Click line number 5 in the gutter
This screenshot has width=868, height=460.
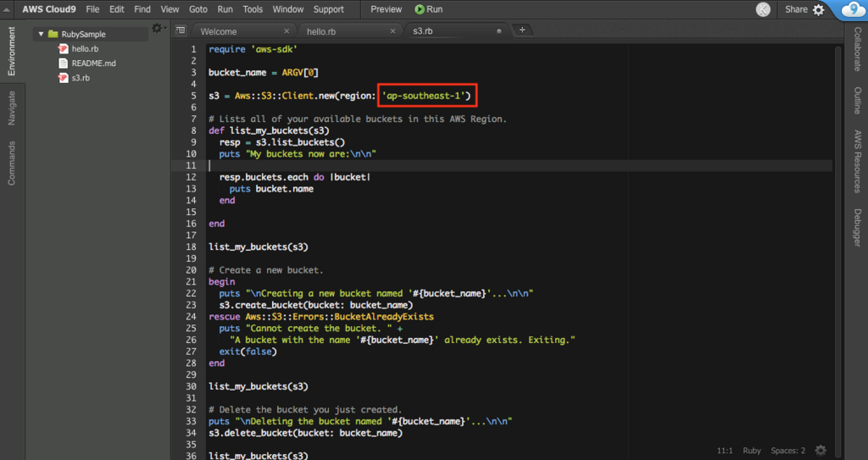(193, 96)
